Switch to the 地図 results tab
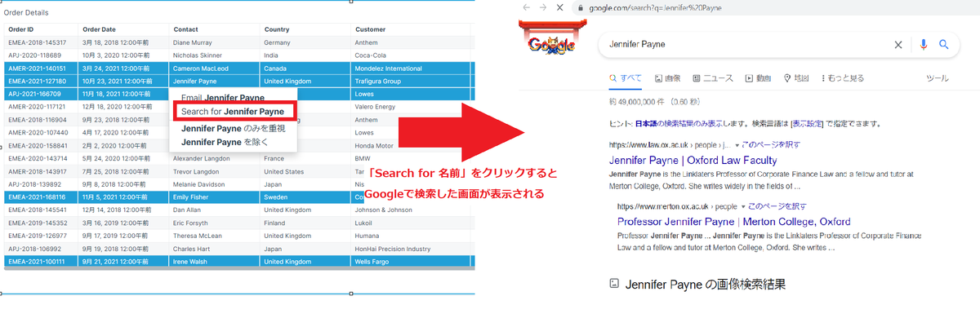Image resolution: width=980 pixels, height=318 pixels. (x=797, y=78)
